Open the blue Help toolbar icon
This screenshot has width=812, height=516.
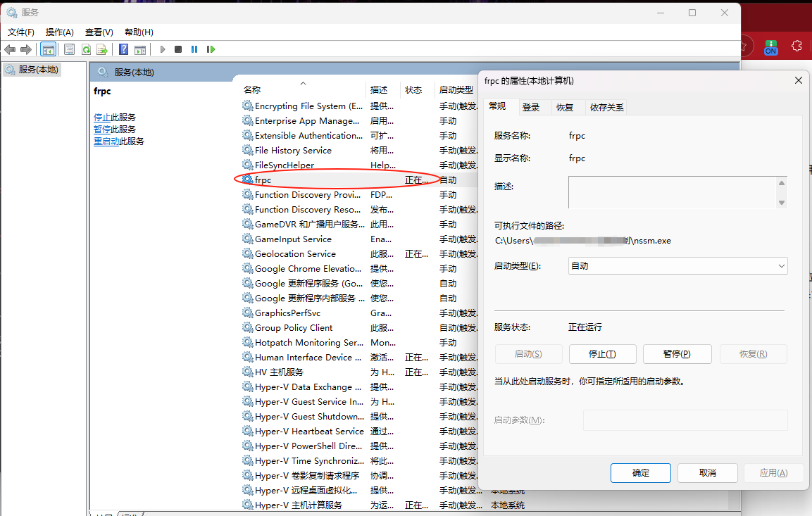click(x=123, y=49)
